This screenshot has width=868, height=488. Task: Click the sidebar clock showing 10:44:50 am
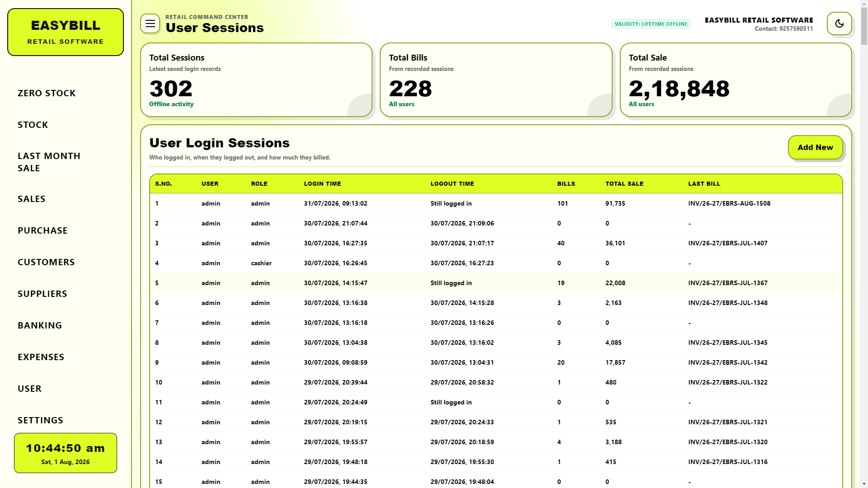(x=66, y=453)
